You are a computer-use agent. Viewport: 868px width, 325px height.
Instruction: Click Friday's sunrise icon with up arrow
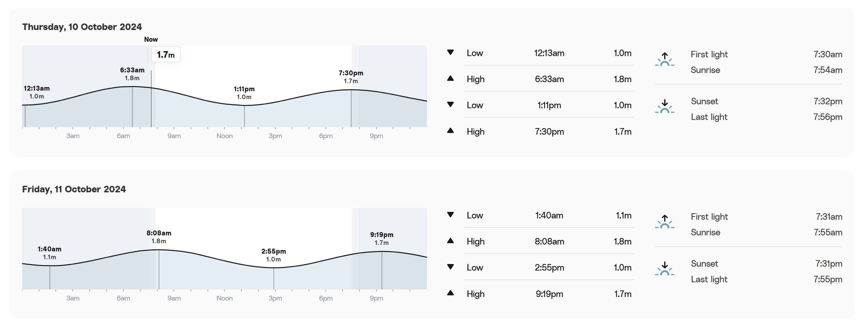coord(664,222)
